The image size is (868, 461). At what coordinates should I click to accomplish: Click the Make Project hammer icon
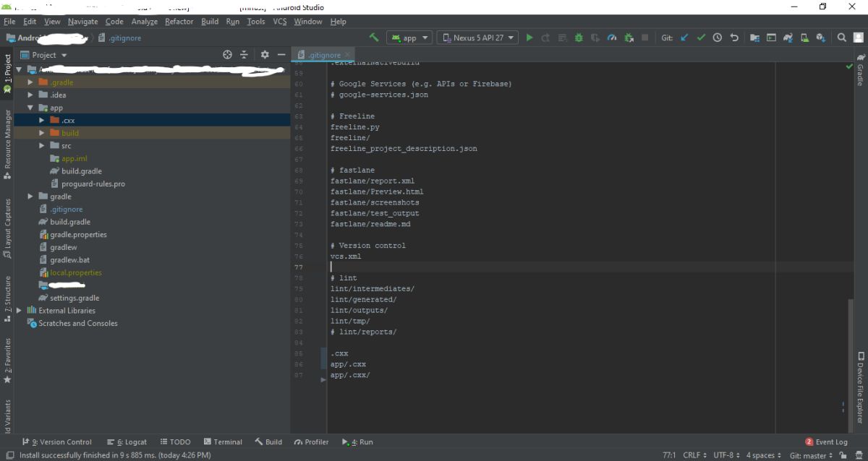[x=374, y=38]
